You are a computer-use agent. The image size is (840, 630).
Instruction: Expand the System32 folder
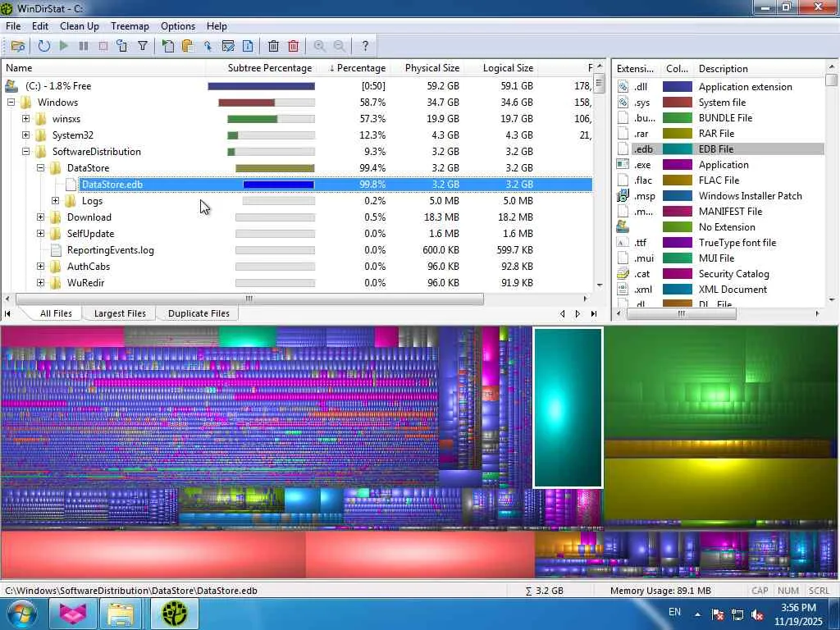tap(25, 135)
